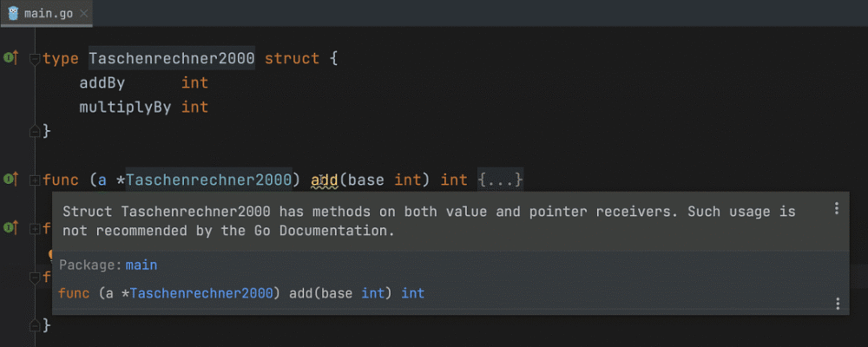The width and height of the screenshot is (868, 347).
Task: Expand the folded add function via its gutter marker
Action: coord(35,180)
